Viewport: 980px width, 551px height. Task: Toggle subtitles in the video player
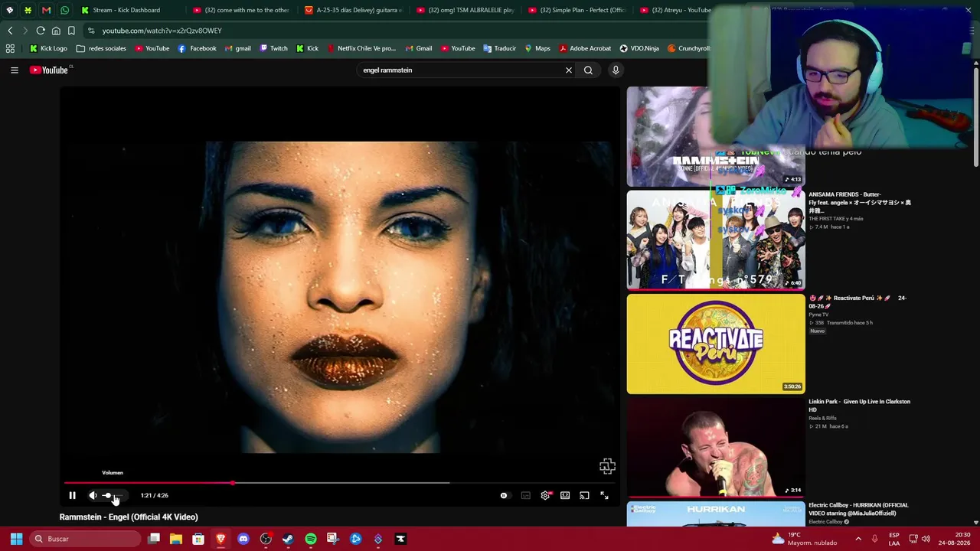pyautogui.click(x=525, y=495)
